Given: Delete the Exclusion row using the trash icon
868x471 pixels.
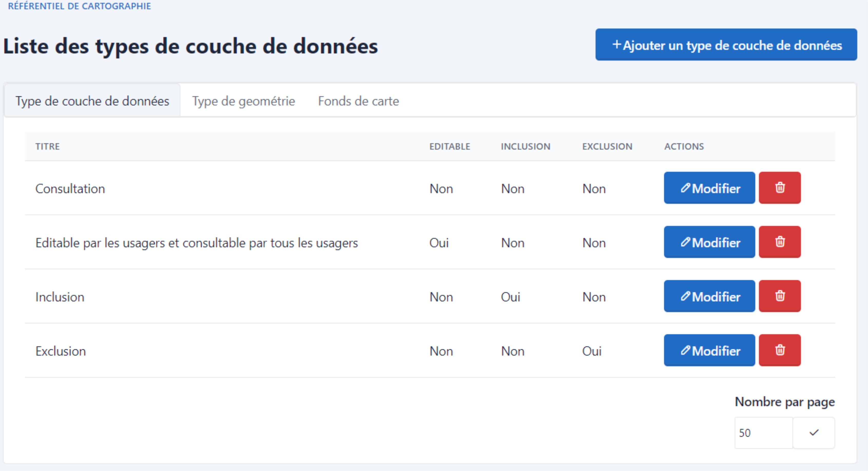Looking at the screenshot, I should (779, 350).
